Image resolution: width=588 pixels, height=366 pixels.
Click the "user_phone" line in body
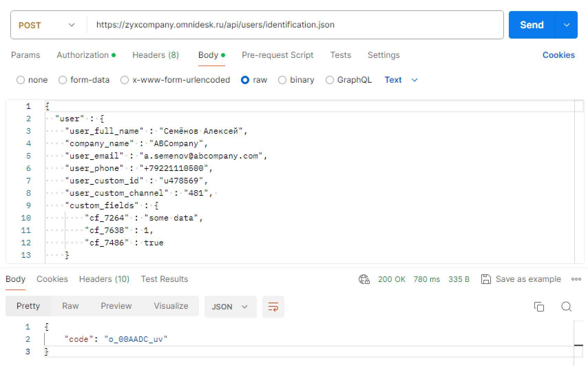(139, 168)
